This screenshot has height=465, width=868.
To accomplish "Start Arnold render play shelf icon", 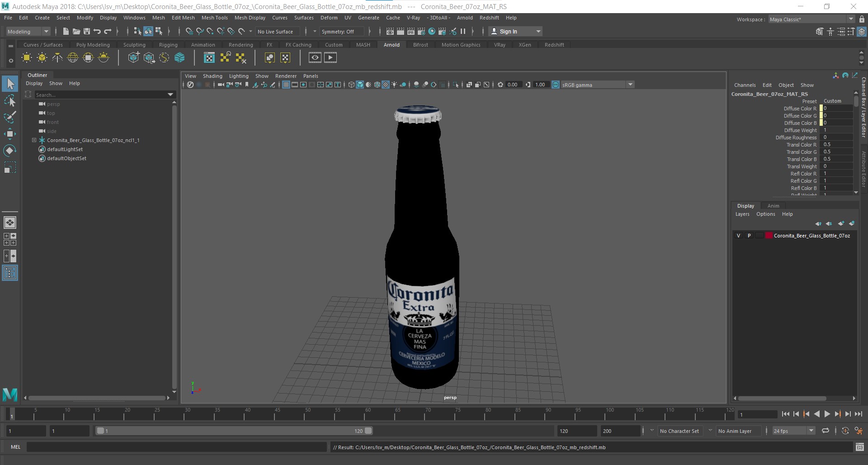I will [330, 57].
